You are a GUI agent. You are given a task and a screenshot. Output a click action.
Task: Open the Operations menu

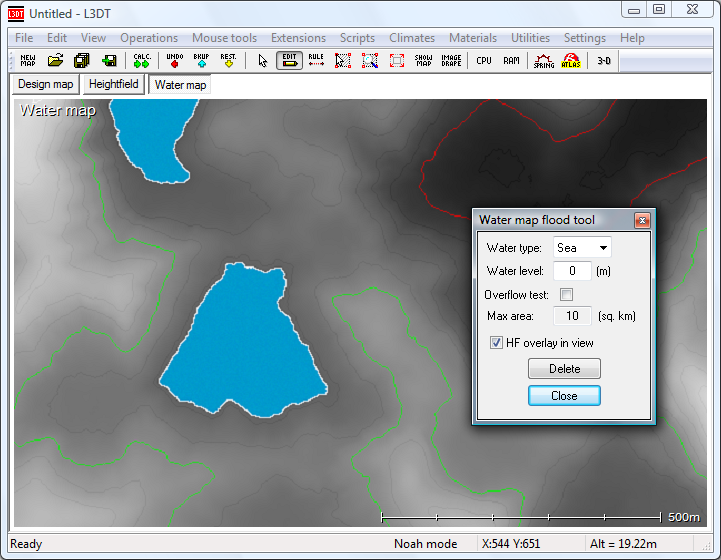point(149,38)
